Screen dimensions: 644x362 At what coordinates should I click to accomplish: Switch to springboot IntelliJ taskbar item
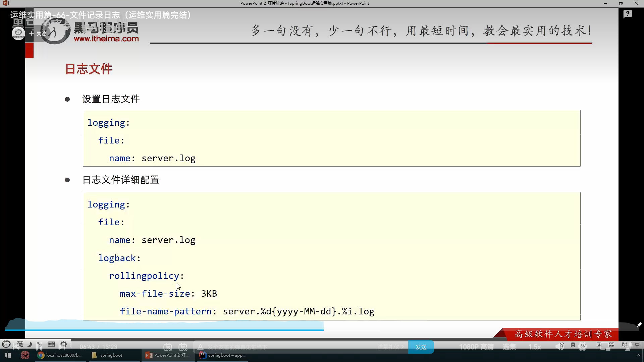(223, 355)
